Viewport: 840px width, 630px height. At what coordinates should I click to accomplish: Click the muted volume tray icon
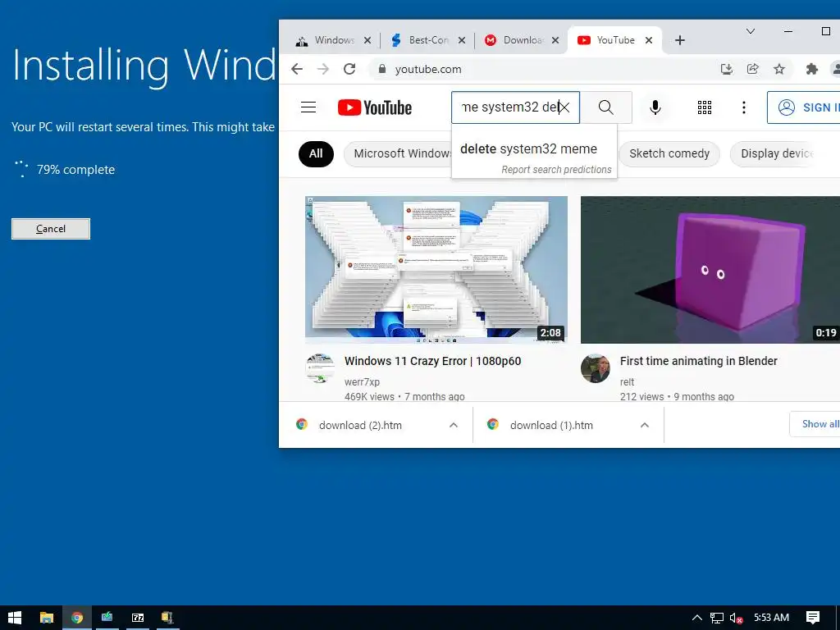[x=736, y=618]
